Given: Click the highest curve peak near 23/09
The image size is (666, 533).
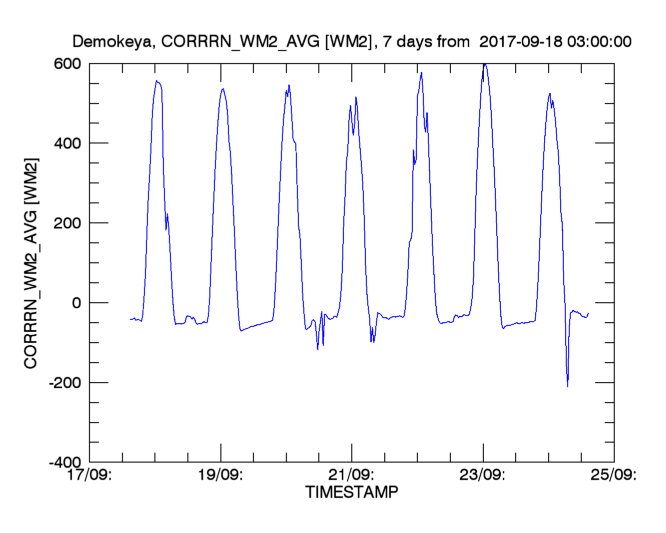Looking at the screenshot, I should coord(484,64).
